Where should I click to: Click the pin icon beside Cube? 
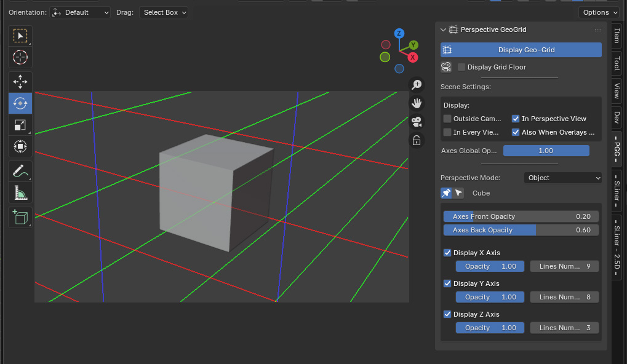pyautogui.click(x=446, y=193)
